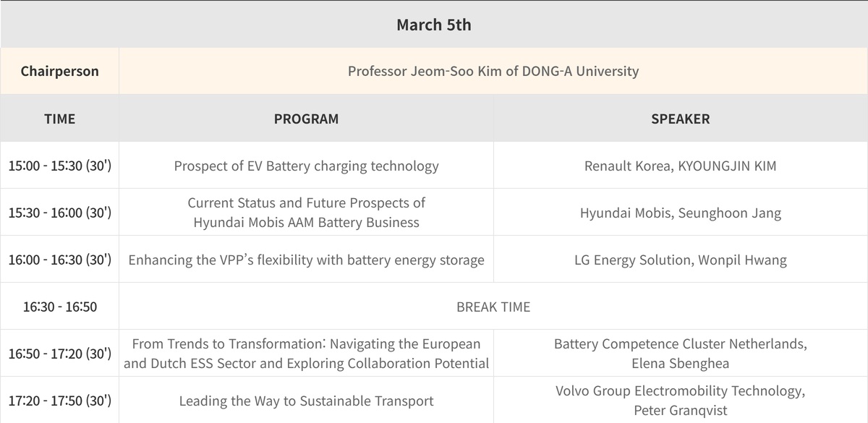Select Leading the Way to Sustainable Transport
The height and width of the screenshot is (423, 868).
point(306,400)
